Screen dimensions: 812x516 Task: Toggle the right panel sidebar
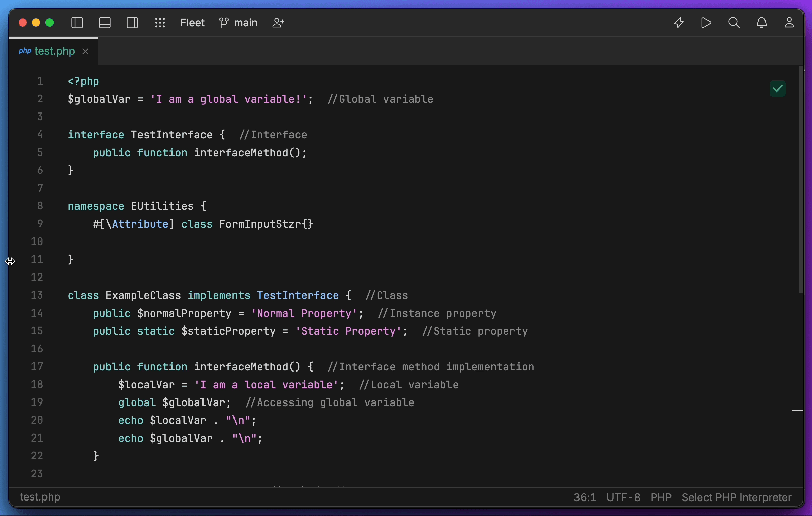coord(132,23)
